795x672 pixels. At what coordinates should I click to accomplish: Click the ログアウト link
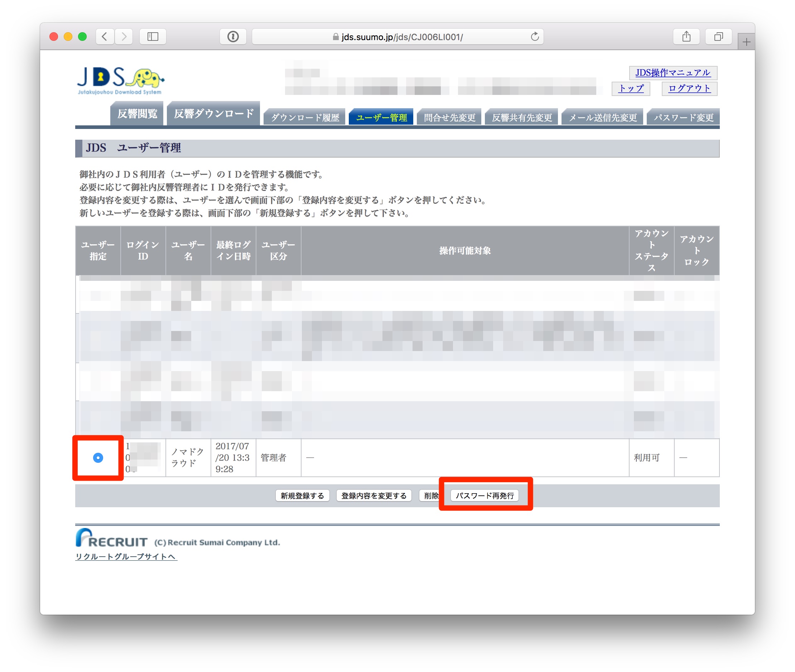689,88
